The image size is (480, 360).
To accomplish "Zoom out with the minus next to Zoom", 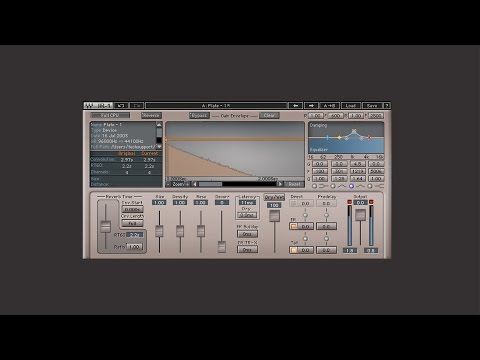I will click(169, 184).
